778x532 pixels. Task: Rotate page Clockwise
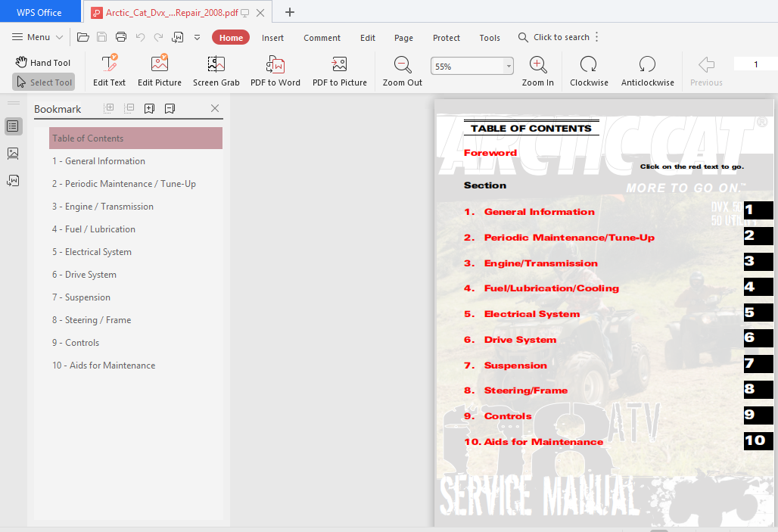[x=589, y=70]
